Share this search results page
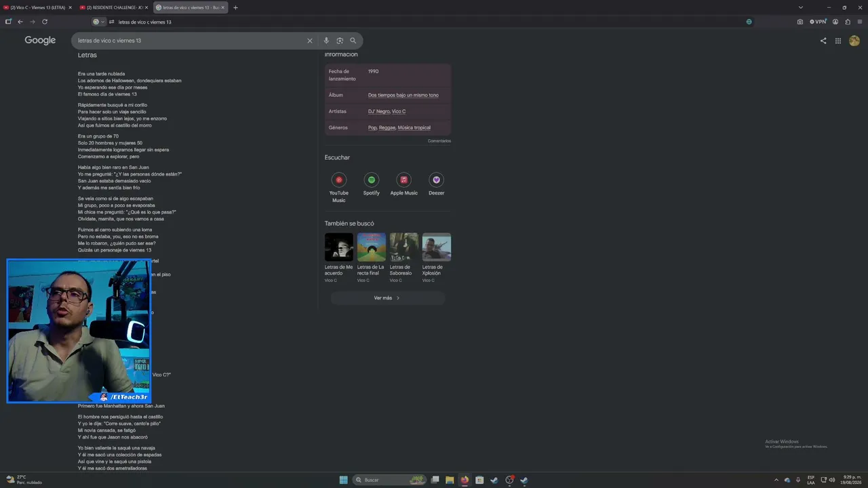Image resolution: width=868 pixels, height=488 pixels. click(823, 41)
